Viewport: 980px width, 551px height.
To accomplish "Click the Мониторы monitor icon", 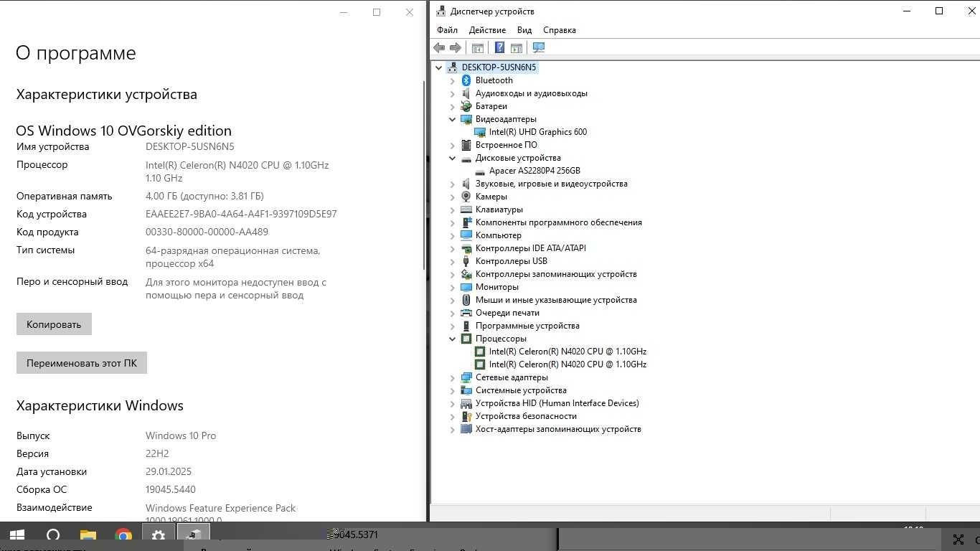I will pyautogui.click(x=466, y=287).
